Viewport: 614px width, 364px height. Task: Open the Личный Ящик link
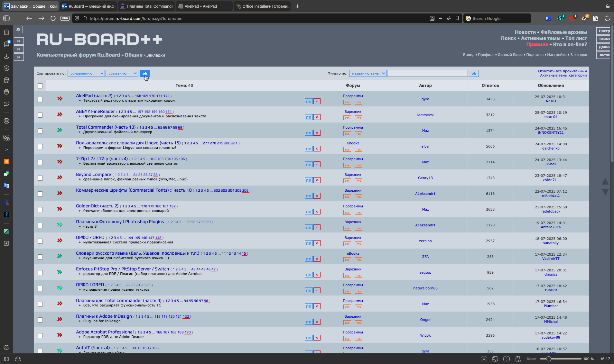coord(510,55)
